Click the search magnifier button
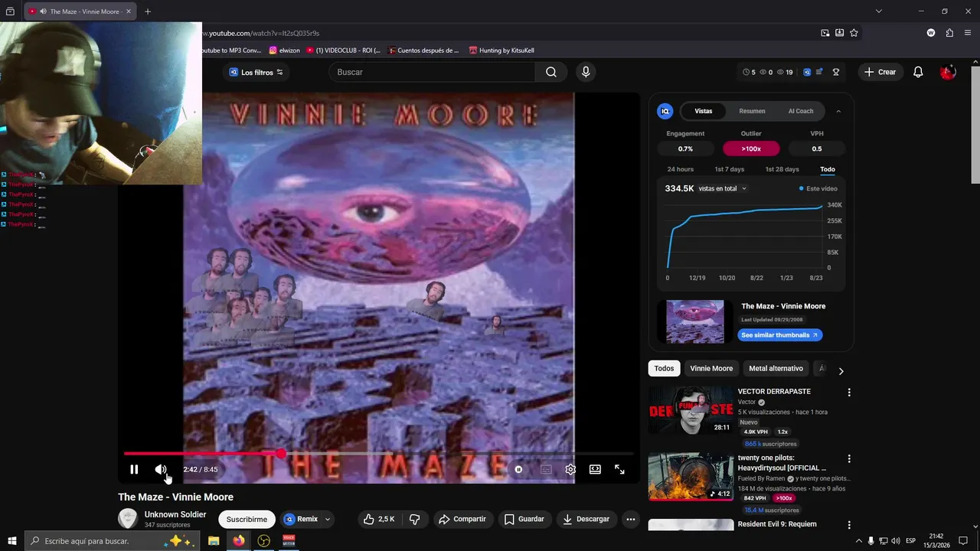Viewport: 980px width, 551px height. point(551,72)
